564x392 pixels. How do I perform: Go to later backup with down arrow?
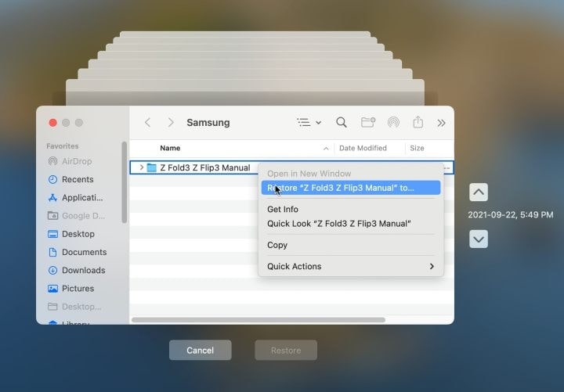point(479,239)
